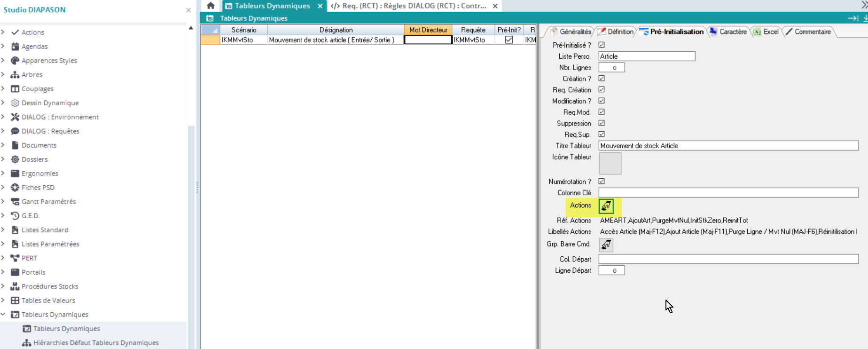The height and width of the screenshot is (349, 868).
Task: Toggle the Numérotation checkbox
Action: coord(602,182)
